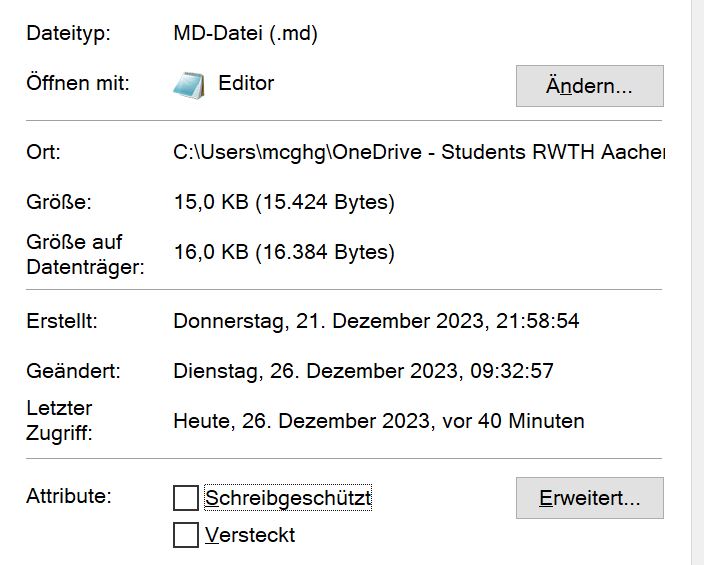Open the Erweitert... attributes dialog
Viewport: 704px width, 565px height.
coord(589,498)
